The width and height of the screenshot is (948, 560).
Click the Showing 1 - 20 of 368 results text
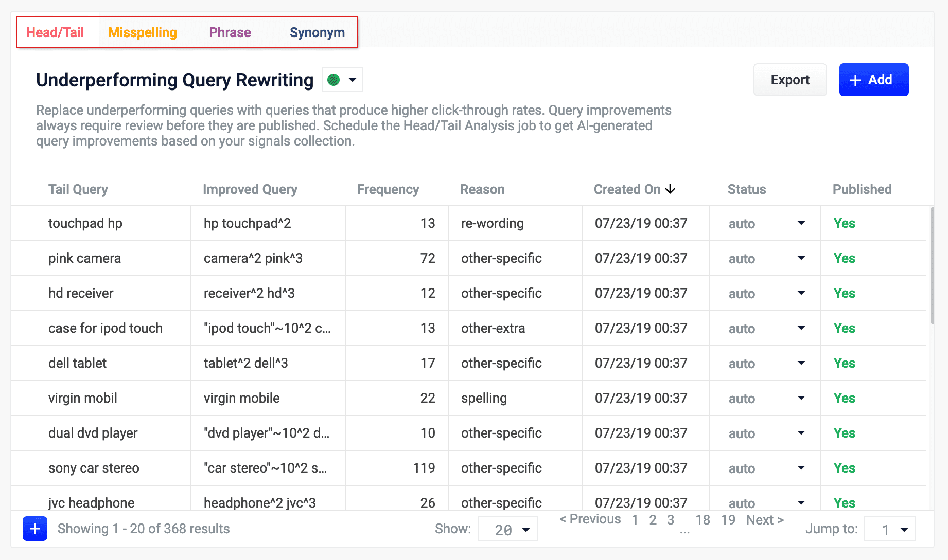(x=144, y=529)
